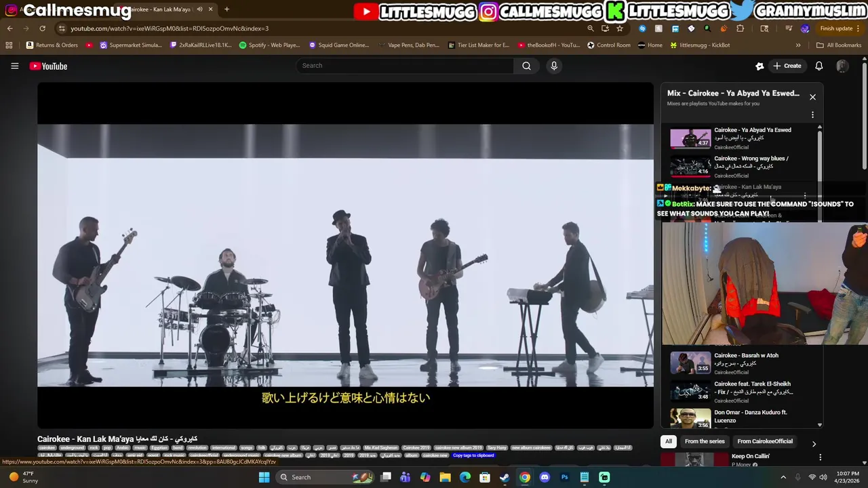Open Microsoft Edge from the taskbar
This screenshot has height=488, width=868.
[465, 477]
